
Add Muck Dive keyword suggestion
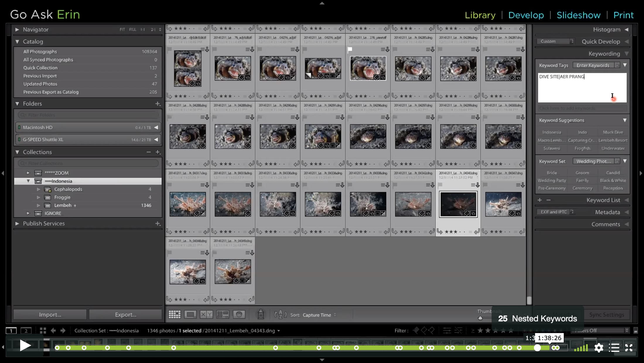point(613,132)
